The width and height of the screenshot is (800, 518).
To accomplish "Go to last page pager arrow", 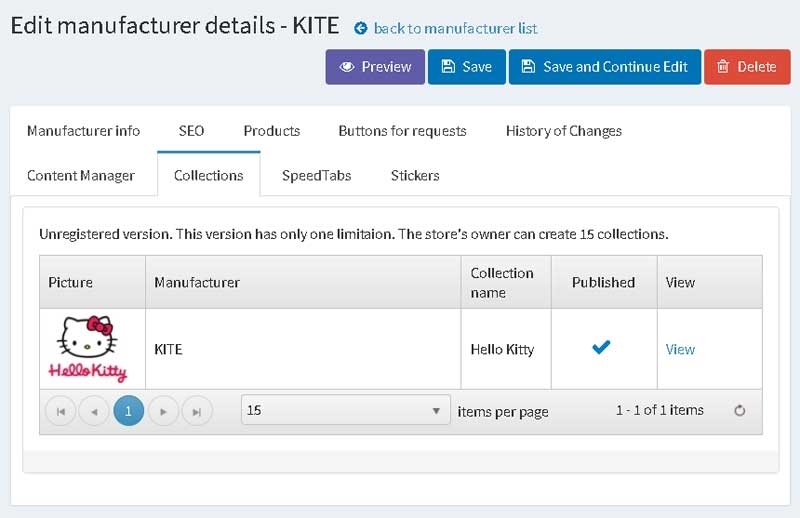I will pos(197,411).
